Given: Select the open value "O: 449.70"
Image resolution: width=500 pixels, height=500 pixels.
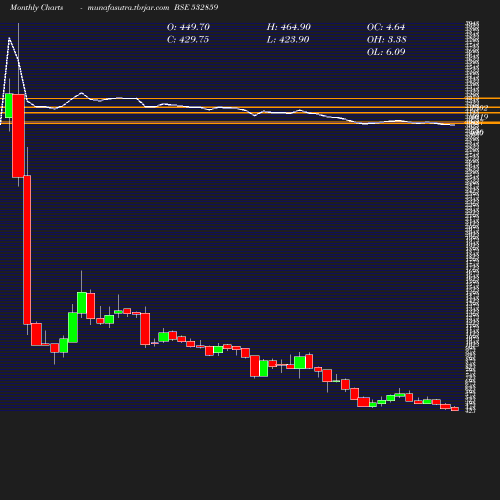Looking at the screenshot, I should (x=188, y=27).
